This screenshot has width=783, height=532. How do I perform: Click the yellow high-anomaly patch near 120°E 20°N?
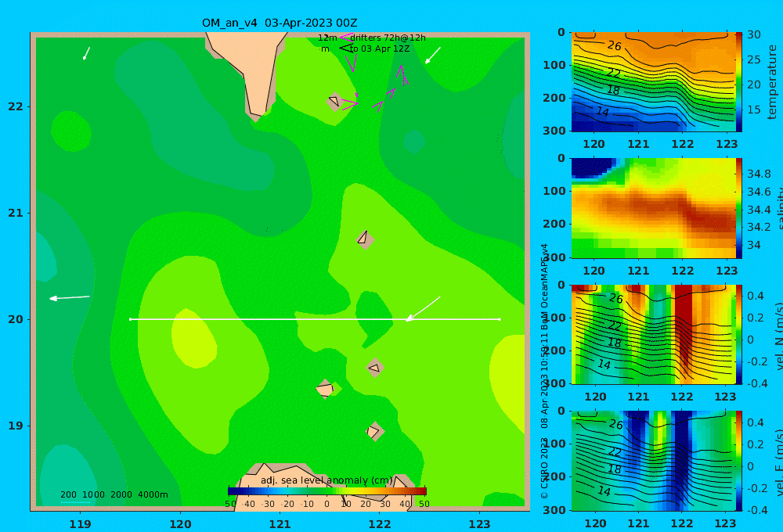pos(193,338)
